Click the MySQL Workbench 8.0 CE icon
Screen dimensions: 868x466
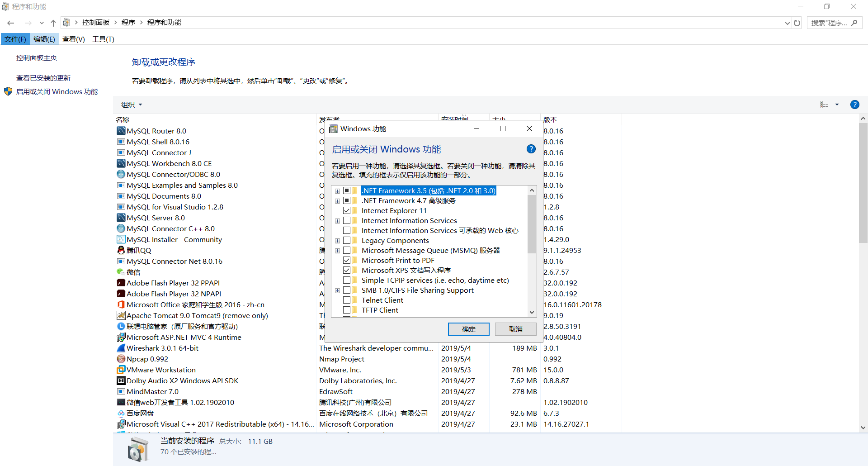coord(121,163)
